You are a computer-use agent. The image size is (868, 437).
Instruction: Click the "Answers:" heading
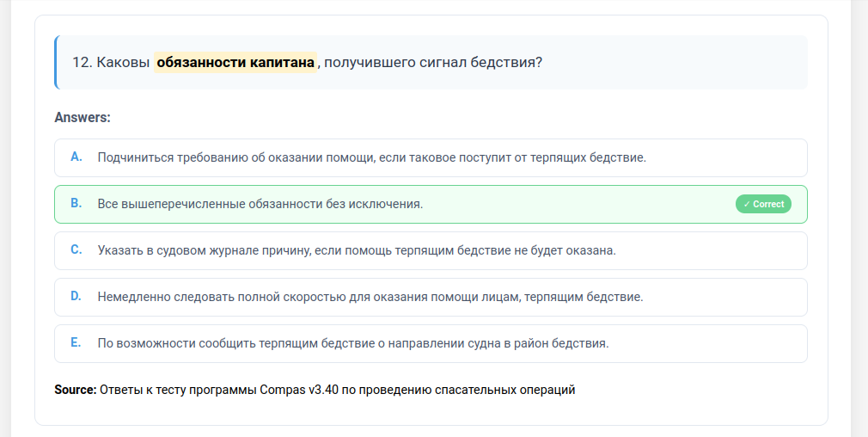[83, 117]
